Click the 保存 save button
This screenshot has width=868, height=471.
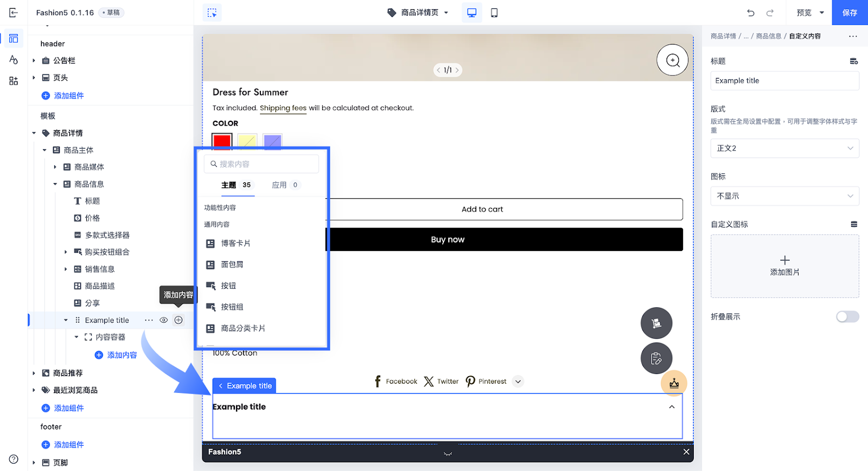coord(850,12)
